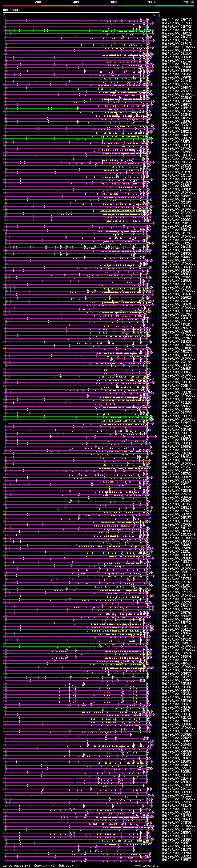The height and width of the screenshot is (868, 197).
Task: Select hit label UniRef100_Q41645
Action: coord(177,101)
